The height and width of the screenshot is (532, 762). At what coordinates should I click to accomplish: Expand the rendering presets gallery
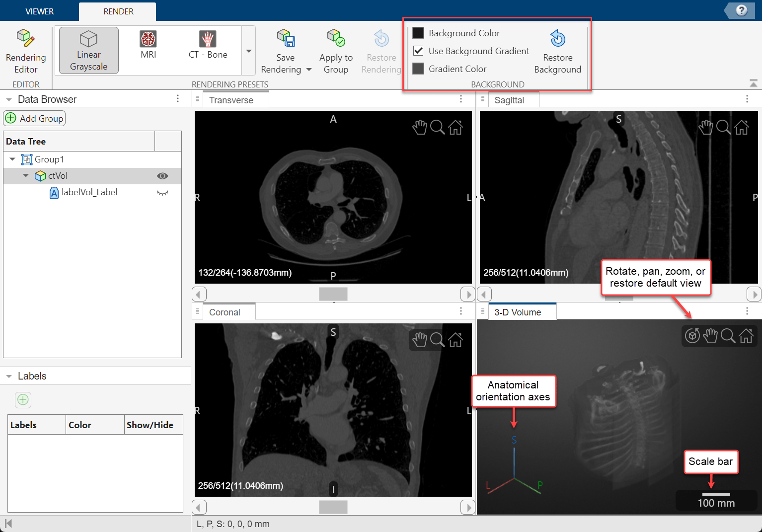(248, 51)
